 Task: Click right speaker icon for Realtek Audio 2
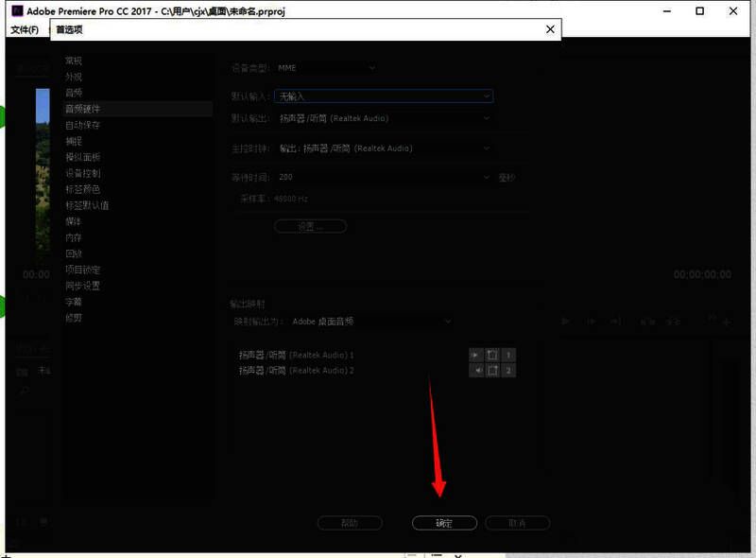476,371
